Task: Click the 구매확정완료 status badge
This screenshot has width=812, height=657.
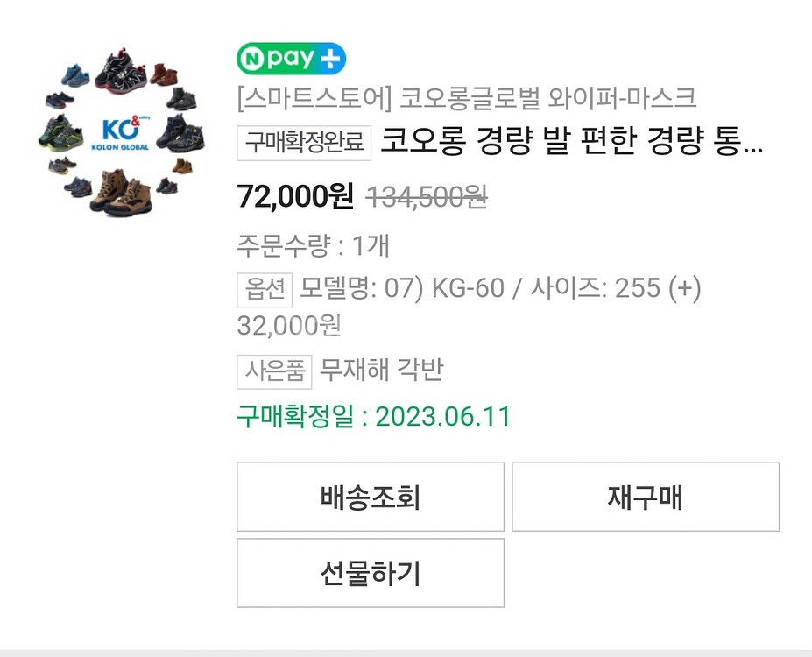Action: tap(304, 143)
